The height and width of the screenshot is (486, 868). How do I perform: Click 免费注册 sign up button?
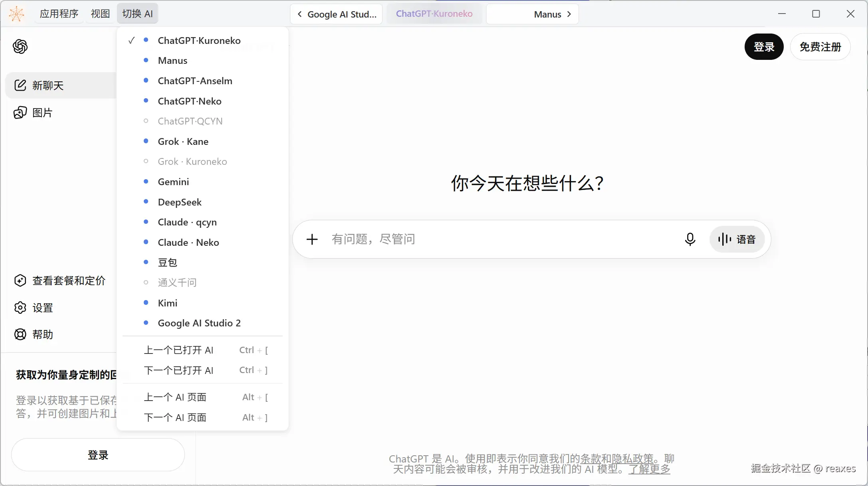tap(820, 47)
